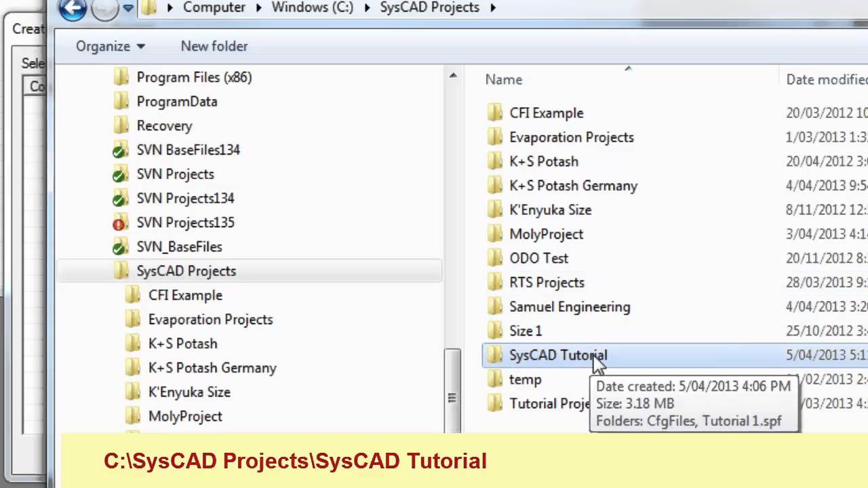This screenshot has height=488, width=868.
Task: Select SVN_BaseFiles folder icon in tree
Action: pyautogui.click(x=120, y=247)
